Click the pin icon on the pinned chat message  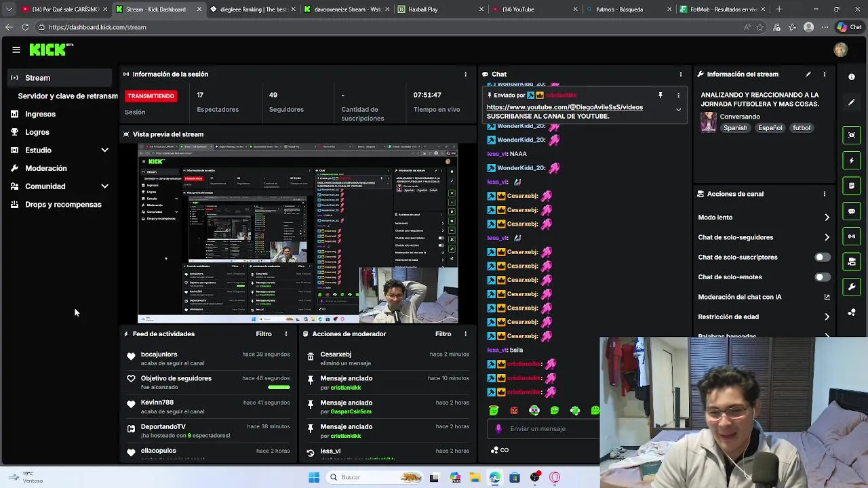[x=660, y=96]
